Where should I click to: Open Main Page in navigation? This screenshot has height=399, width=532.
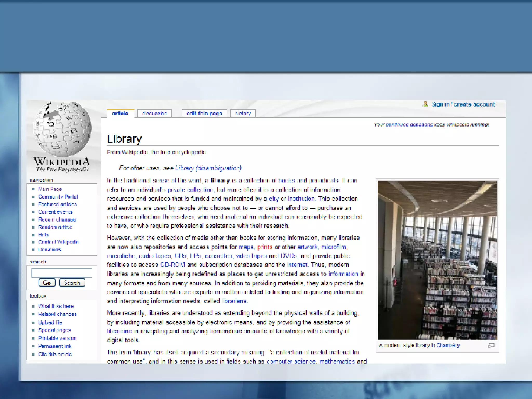[x=50, y=189]
